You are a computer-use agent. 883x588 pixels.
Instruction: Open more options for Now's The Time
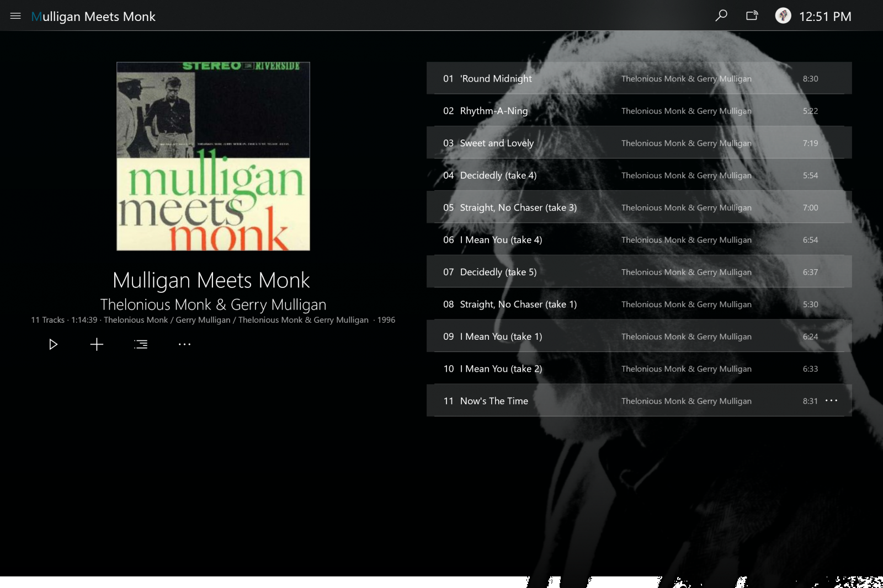(x=831, y=400)
